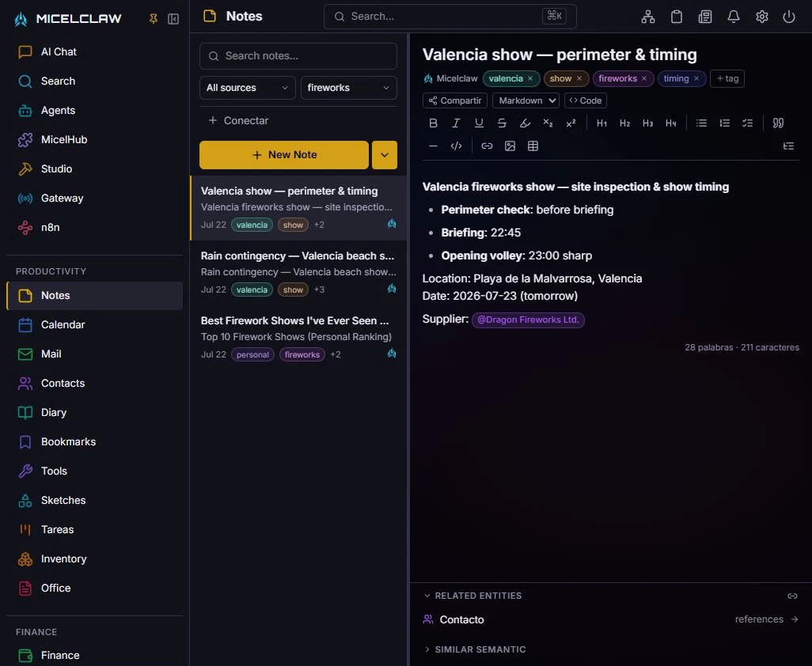Open notifications bell
The width and height of the screenshot is (812, 666).
click(x=734, y=17)
